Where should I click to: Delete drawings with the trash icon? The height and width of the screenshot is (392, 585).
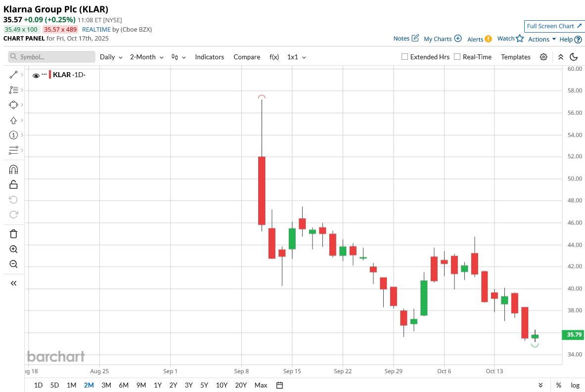pyautogui.click(x=13, y=234)
